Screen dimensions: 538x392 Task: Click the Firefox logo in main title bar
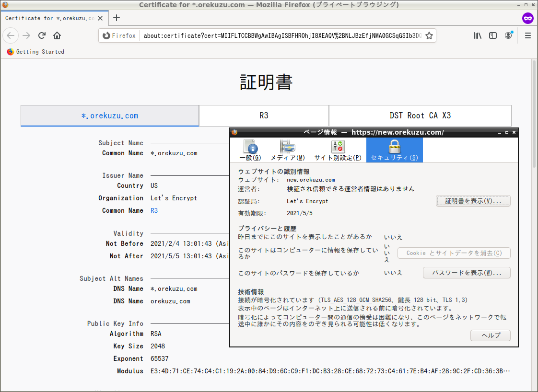(5, 5)
